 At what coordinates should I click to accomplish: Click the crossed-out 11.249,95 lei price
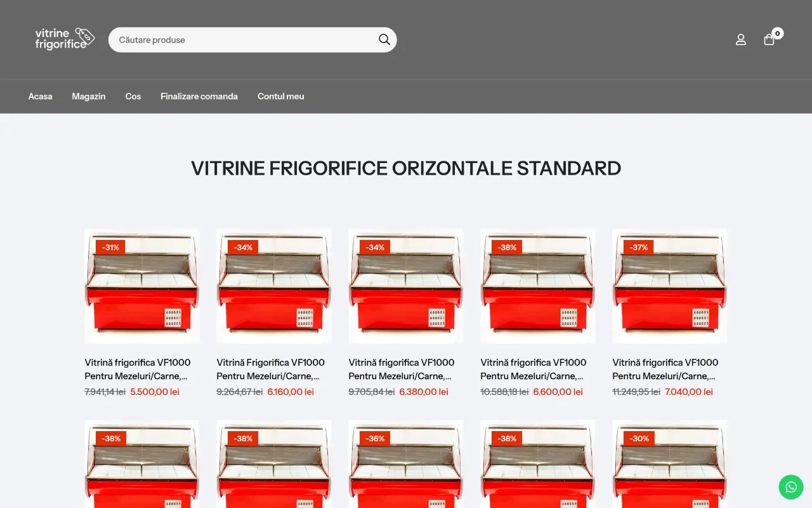tap(636, 392)
